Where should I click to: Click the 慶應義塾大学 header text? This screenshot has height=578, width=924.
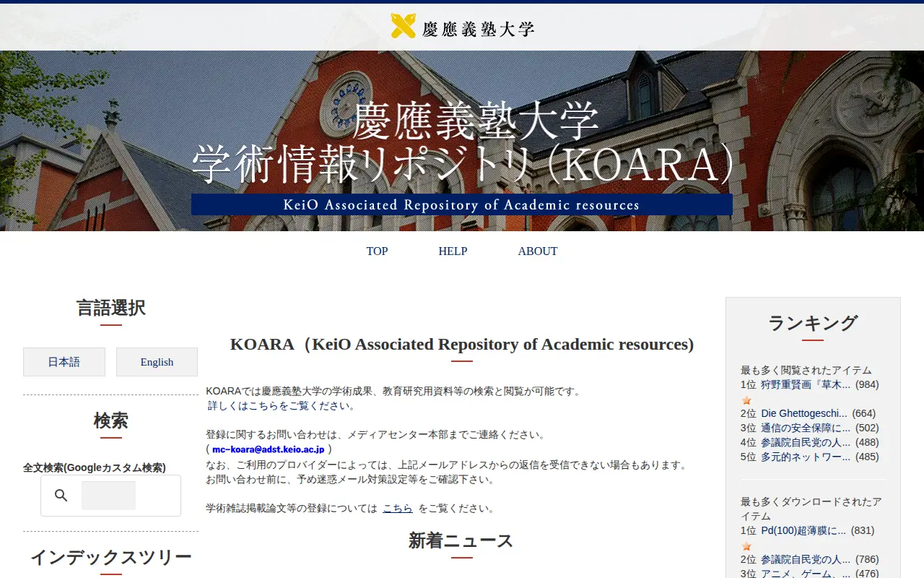coord(478,29)
